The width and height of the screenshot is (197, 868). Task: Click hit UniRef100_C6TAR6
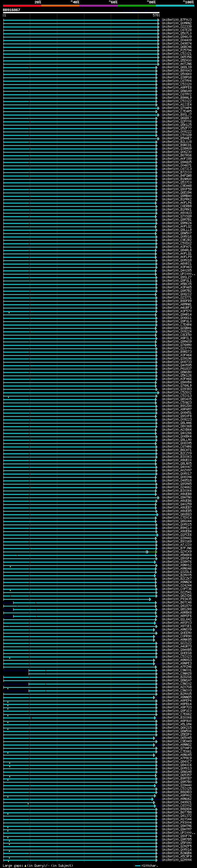pyautogui.click(x=176, y=447)
